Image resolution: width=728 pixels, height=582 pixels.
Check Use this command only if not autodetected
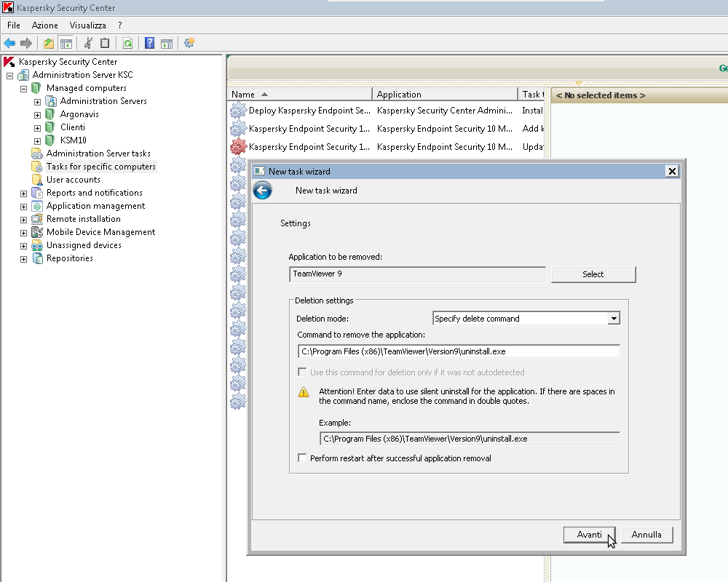[302, 372]
